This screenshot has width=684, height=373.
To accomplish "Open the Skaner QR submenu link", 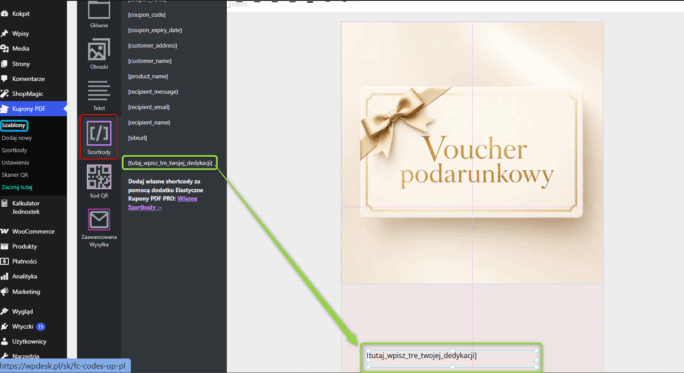I will click(15, 175).
